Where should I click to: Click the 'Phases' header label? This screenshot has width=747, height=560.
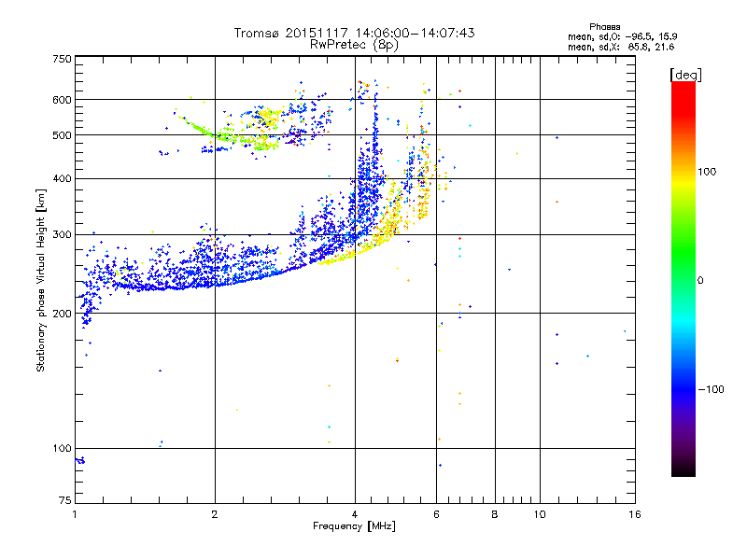(x=604, y=27)
